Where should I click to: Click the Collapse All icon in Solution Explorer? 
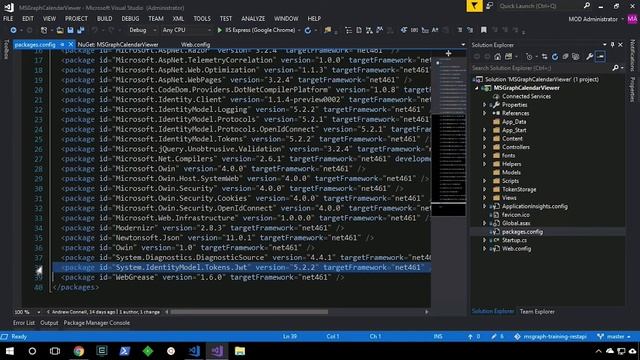click(565, 57)
